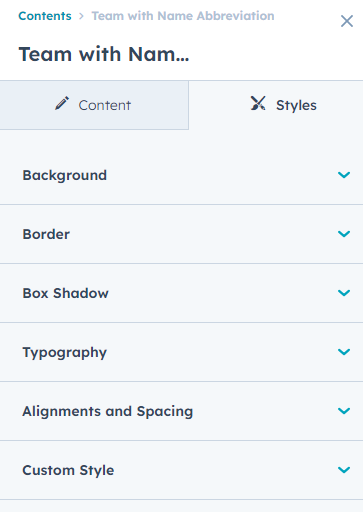
Task: Open the Border style group label
Action: click(x=46, y=234)
